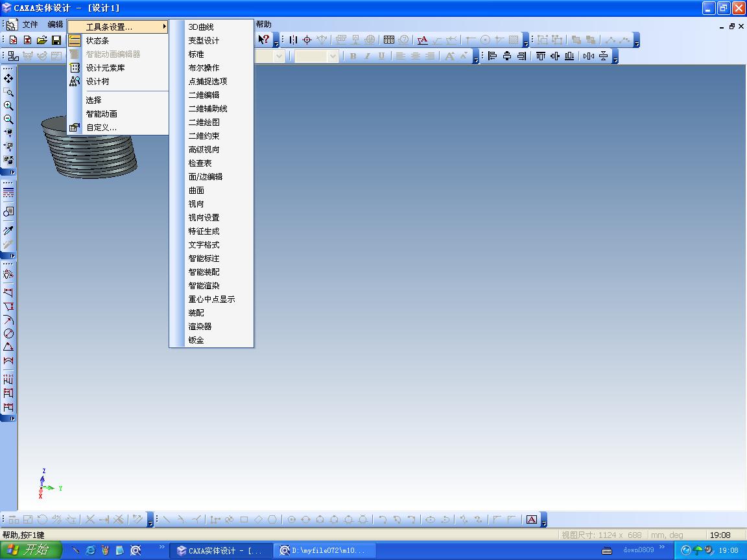
Task: Expand the 工具条设置 submenu
Action: [118, 27]
